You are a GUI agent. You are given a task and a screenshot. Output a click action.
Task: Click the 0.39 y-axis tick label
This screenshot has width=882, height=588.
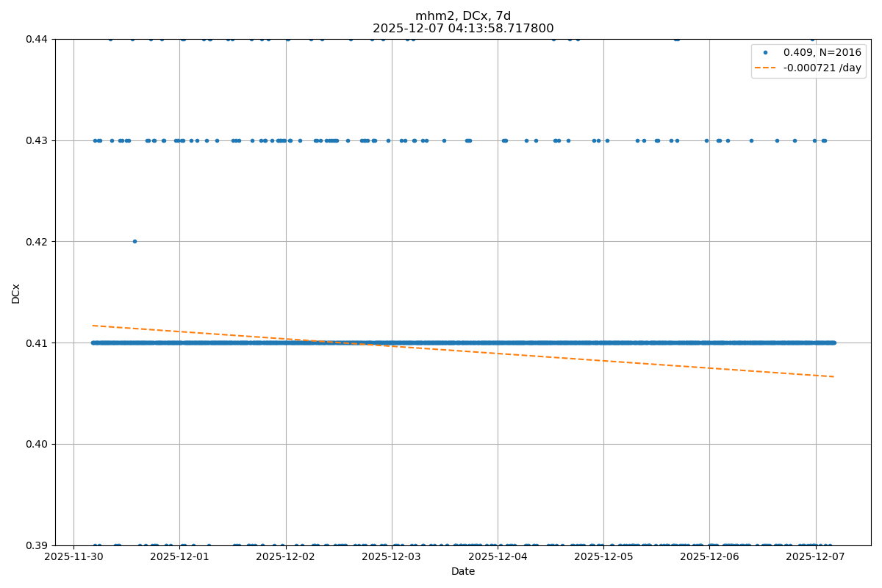click(x=35, y=545)
